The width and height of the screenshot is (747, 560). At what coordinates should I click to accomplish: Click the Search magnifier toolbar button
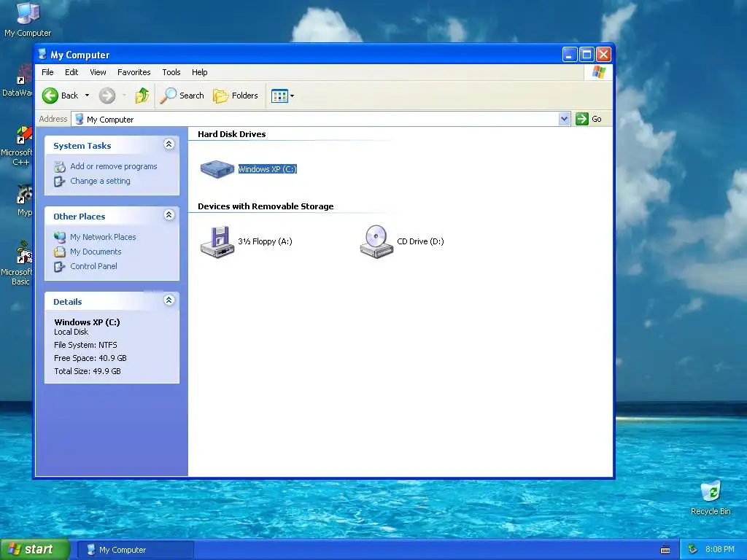click(x=182, y=96)
